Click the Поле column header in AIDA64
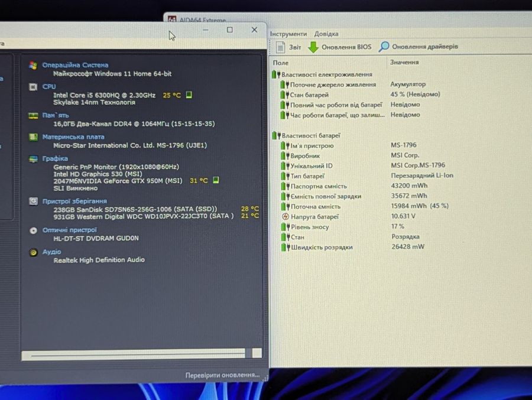532x400 pixels. click(x=281, y=63)
